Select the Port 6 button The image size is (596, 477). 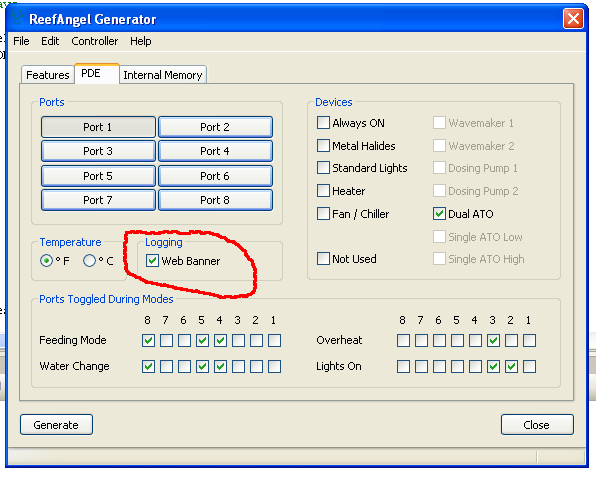coord(215,176)
